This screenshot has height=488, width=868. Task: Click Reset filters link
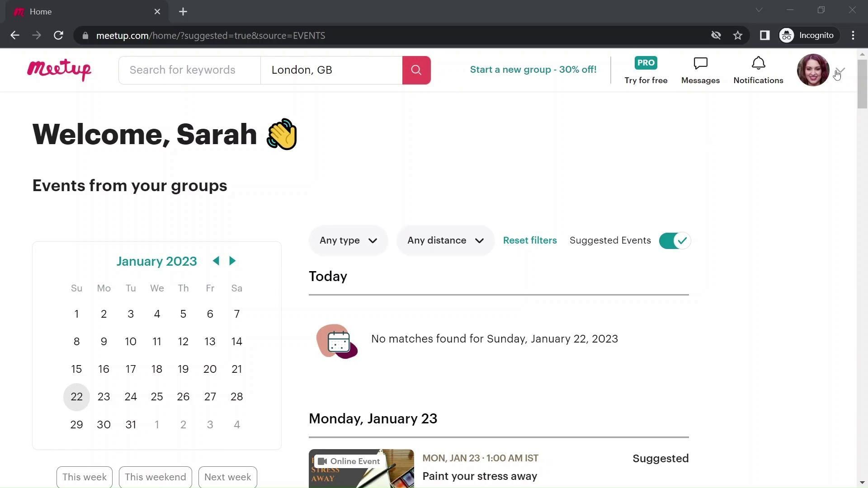click(x=530, y=240)
